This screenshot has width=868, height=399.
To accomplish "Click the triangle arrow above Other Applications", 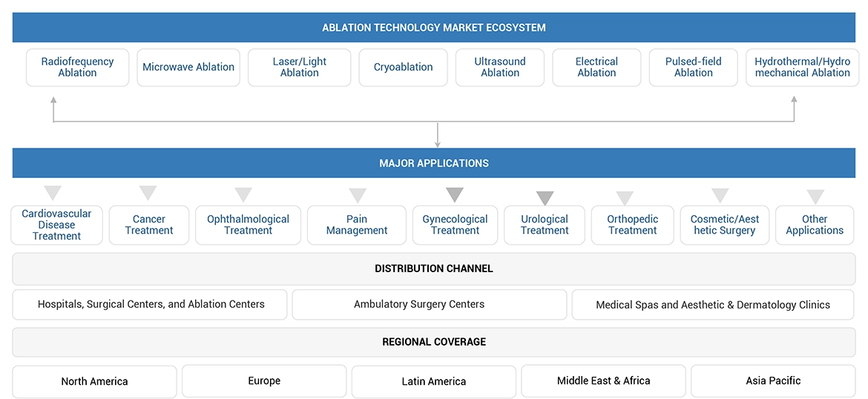I will (x=815, y=197).
